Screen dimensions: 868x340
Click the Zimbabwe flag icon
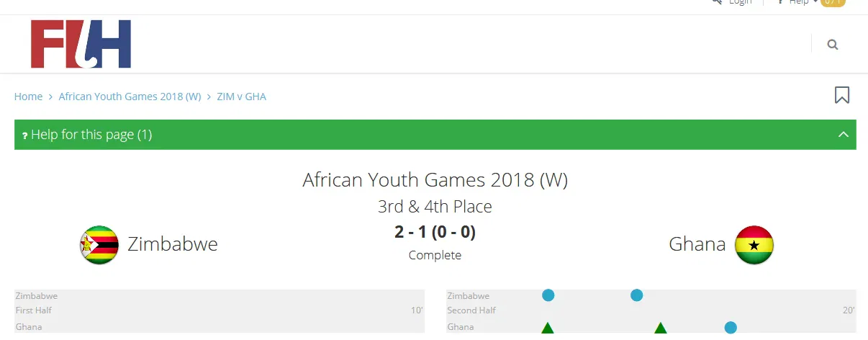point(99,245)
